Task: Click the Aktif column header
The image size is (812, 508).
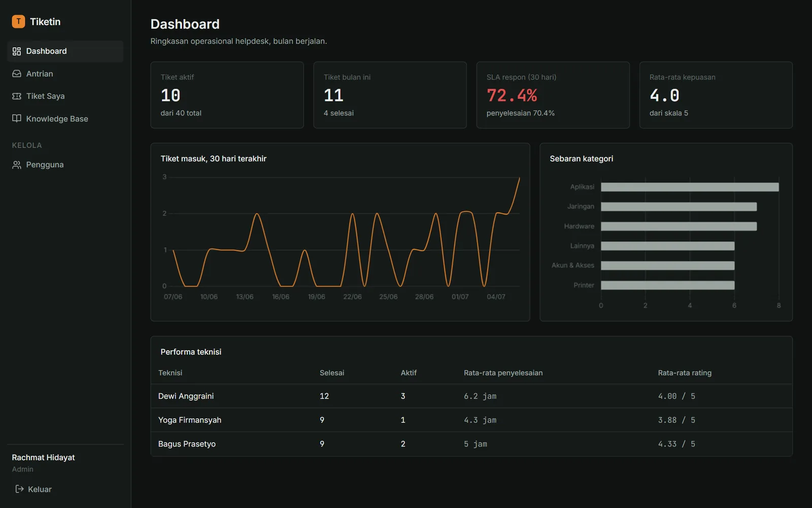Action: coord(409,373)
